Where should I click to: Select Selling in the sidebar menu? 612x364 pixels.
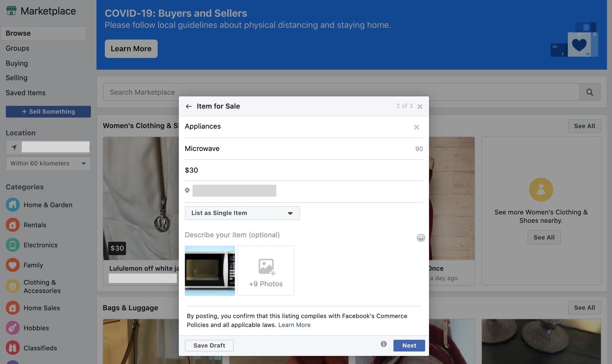16,78
